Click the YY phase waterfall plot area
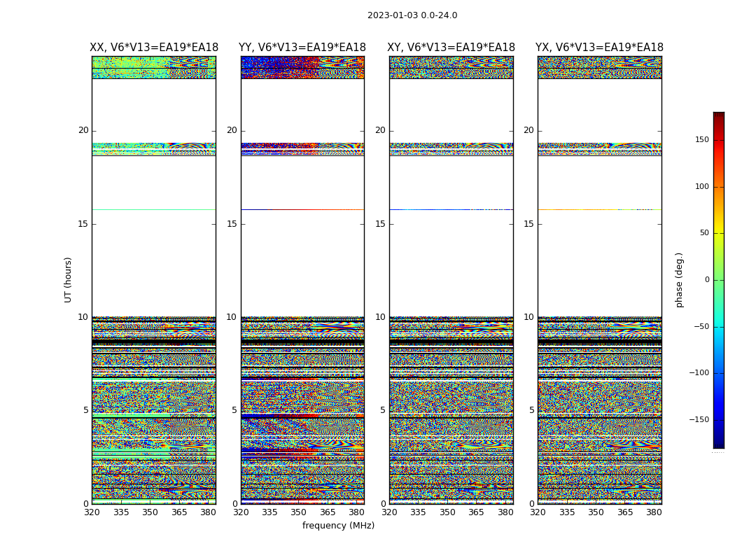The height and width of the screenshot is (560, 735). 302,280
